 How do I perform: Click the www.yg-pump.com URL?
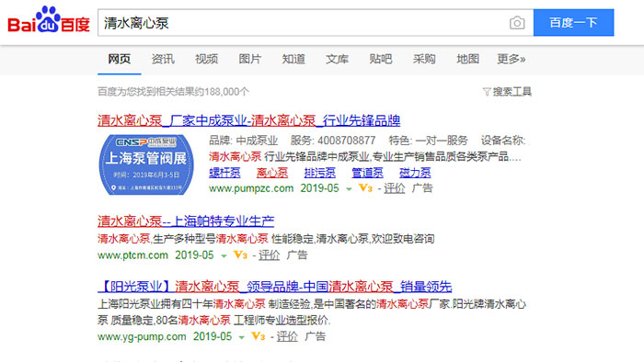[142, 337]
